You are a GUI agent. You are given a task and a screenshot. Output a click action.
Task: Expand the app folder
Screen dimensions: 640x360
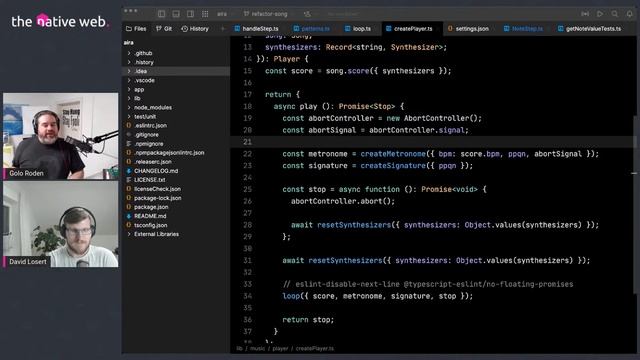[x=129, y=89]
